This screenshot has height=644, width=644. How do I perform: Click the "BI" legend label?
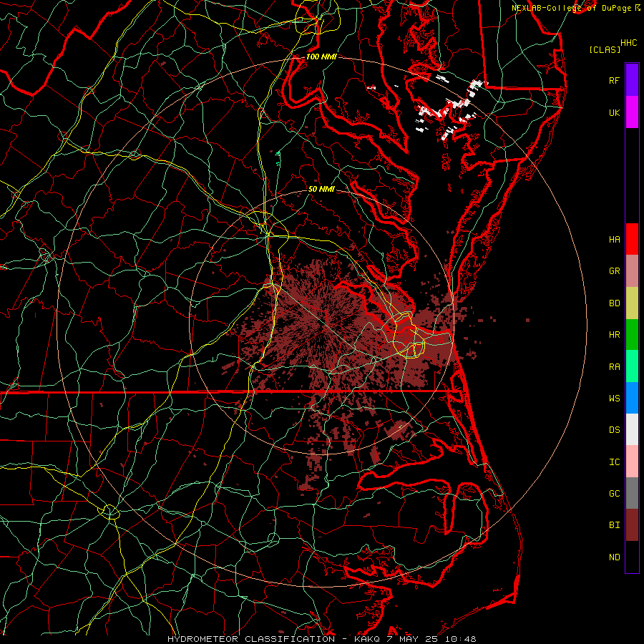[x=614, y=525]
